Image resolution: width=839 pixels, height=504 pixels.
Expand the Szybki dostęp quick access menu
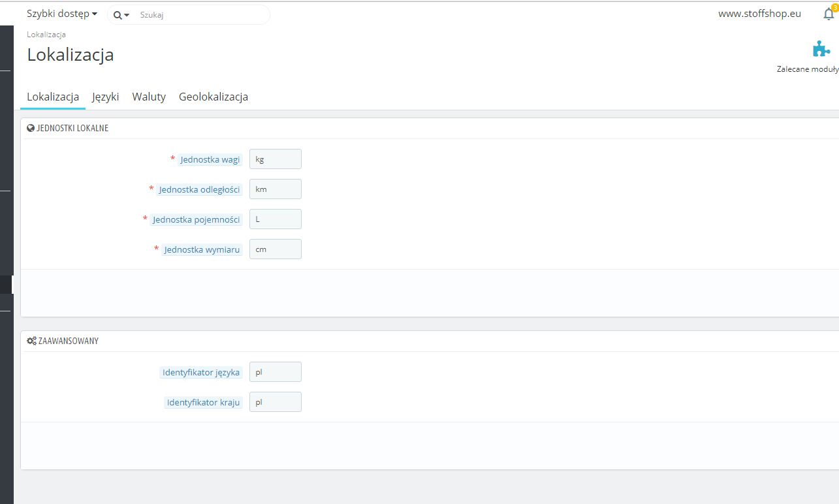tap(62, 14)
